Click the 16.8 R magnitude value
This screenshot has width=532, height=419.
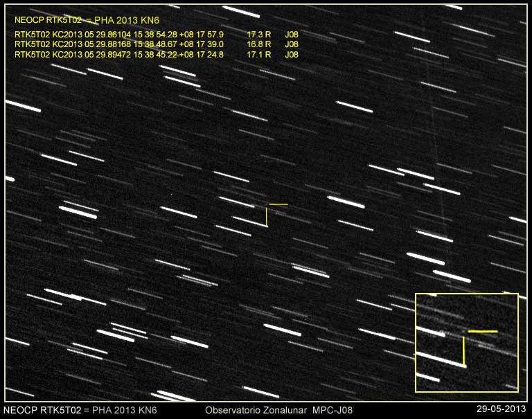[258, 44]
